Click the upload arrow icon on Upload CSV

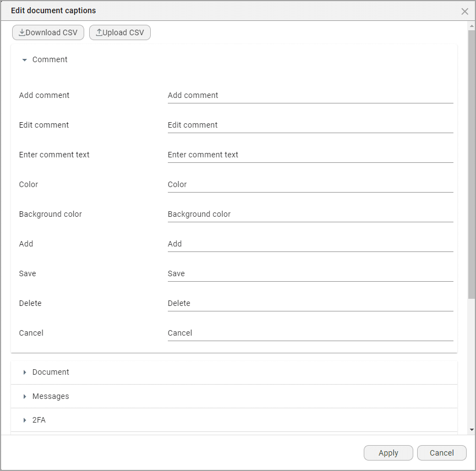coord(99,32)
